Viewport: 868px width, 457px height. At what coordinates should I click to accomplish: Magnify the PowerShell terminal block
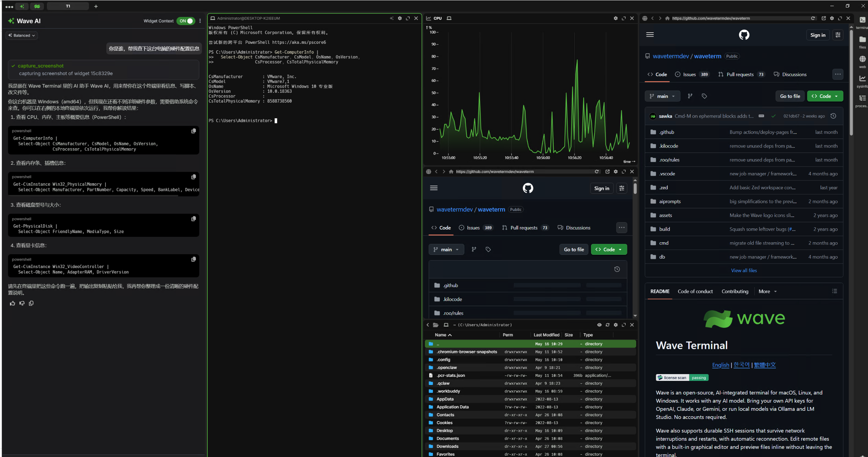coord(408,18)
